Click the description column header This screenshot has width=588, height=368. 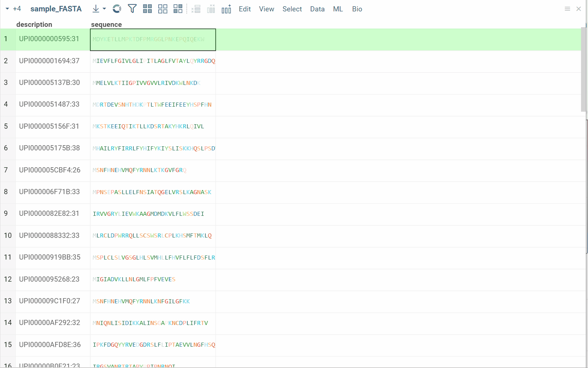pyautogui.click(x=34, y=25)
